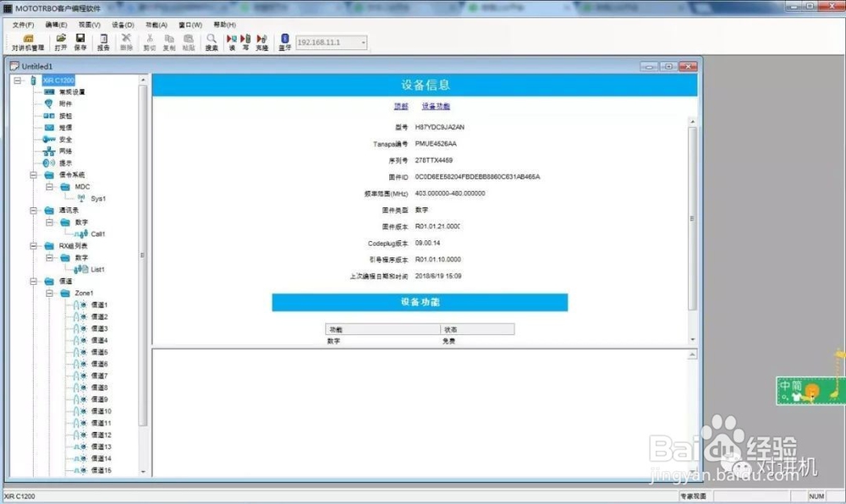Select the Call1 contact icon in the tree

(x=81, y=234)
